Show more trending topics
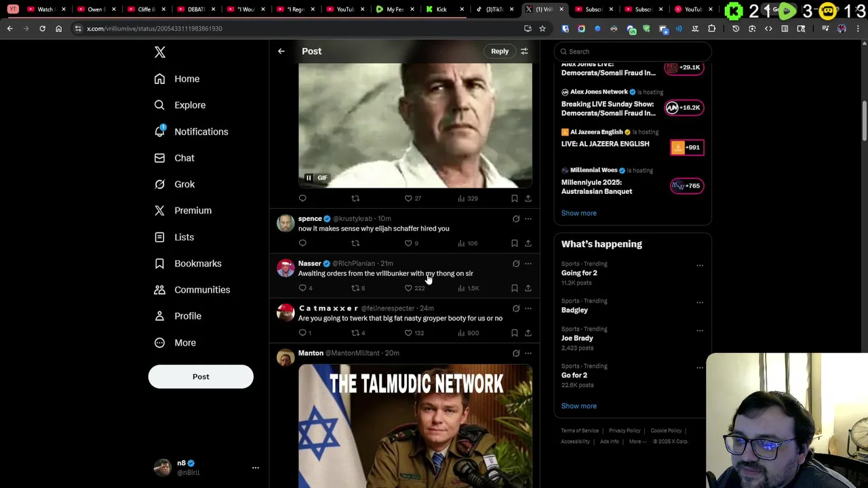This screenshot has width=868, height=488. pyautogui.click(x=578, y=406)
